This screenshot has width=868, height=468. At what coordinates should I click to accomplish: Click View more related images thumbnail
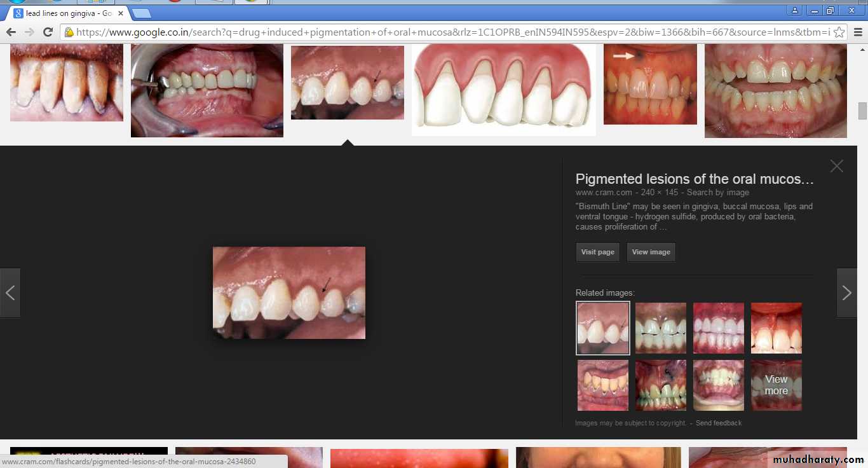[776, 385]
